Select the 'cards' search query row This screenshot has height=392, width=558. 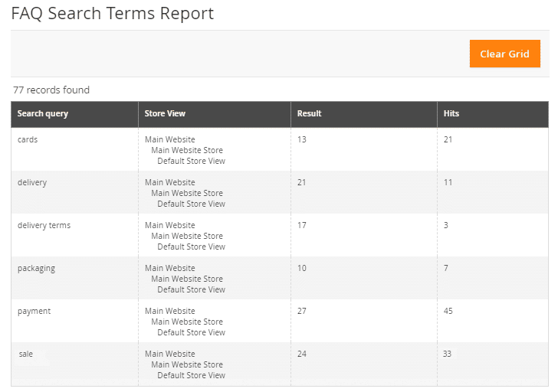(280, 149)
